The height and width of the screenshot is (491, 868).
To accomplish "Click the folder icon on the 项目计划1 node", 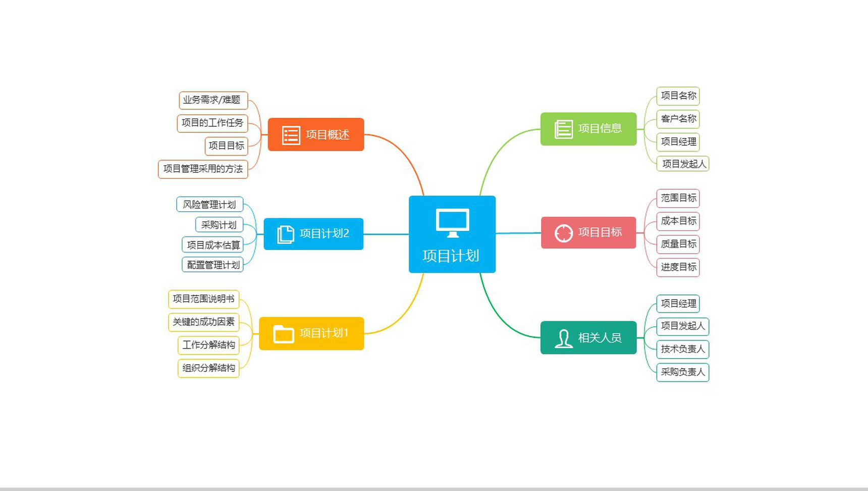I will point(283,334).
